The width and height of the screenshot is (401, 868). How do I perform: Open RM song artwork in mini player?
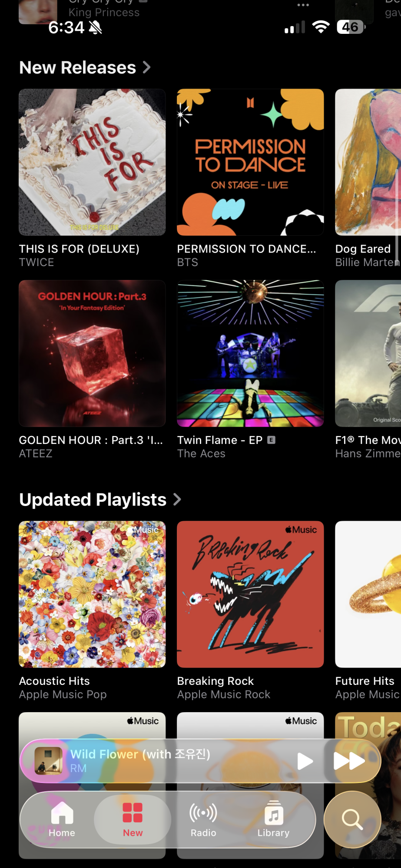point(48,761)
